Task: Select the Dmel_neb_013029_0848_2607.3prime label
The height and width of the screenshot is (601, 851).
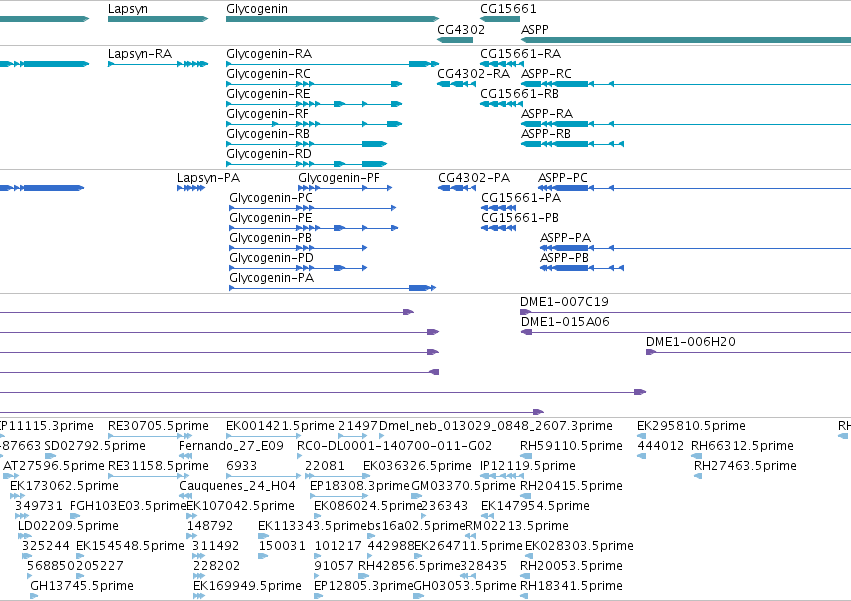Action: click(x=496, y=426)
